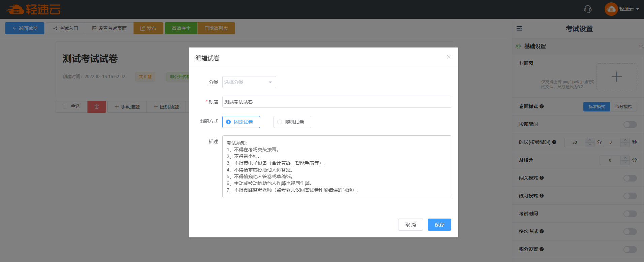Viewport: 644px width, 262px height.
Task: Click the hamburger menu icon beside 考试设置
Action: click(x=519, y=29)
